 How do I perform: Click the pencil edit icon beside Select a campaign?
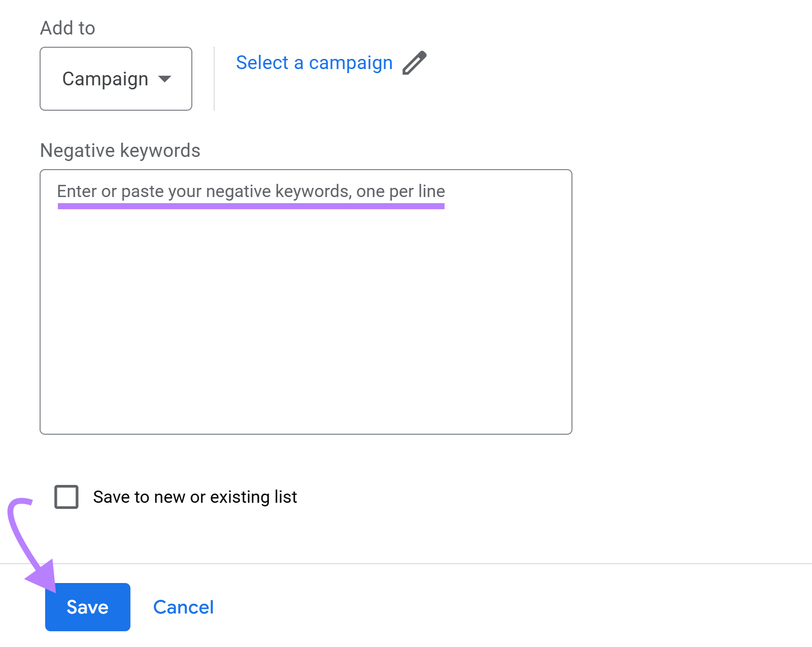click(x=415, y=62)
